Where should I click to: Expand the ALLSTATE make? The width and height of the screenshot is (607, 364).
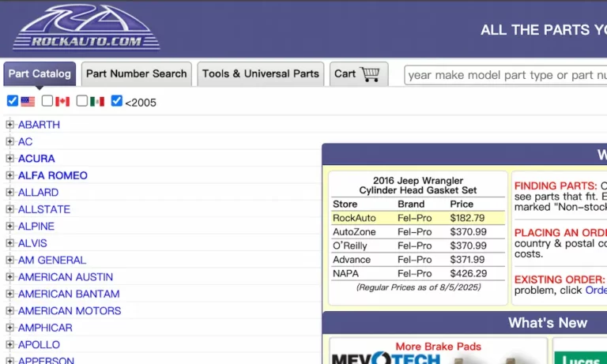(x=10, y=209)
